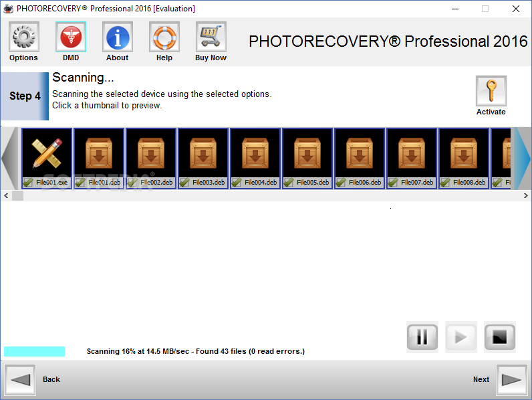Click the cyan scan progress bar
The width and height of the screenshot is (532, 400).
34,351
